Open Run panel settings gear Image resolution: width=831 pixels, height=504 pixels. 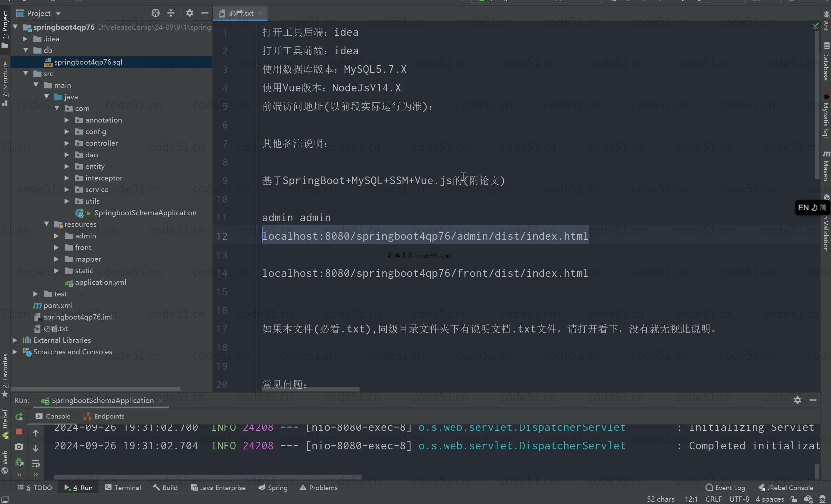point(798,400)
